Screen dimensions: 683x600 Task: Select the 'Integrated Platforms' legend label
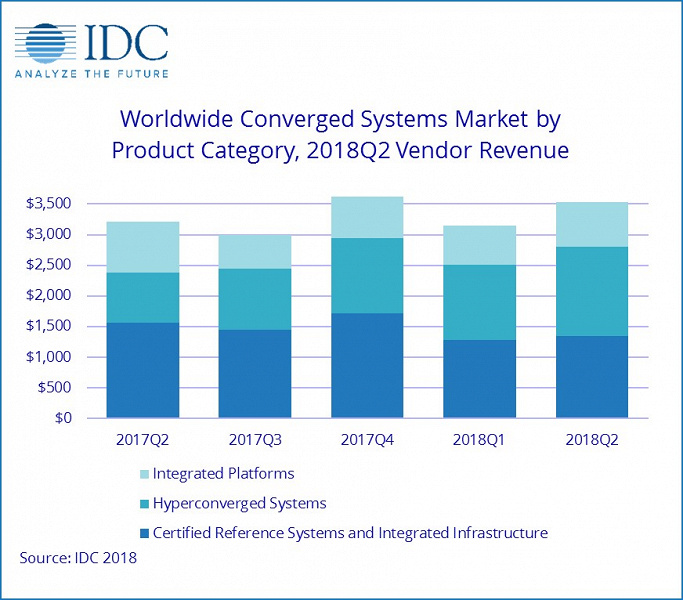(223, 474)
